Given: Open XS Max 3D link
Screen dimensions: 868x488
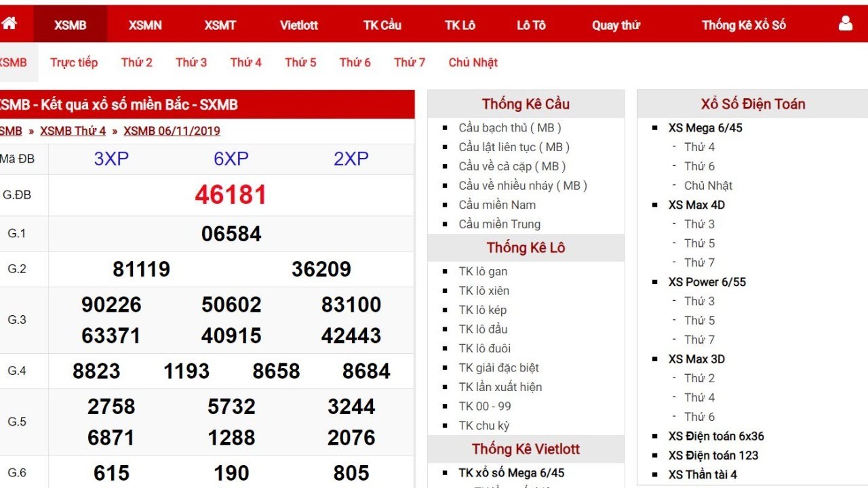Looking at the screenshot, I should click(696, 359).
